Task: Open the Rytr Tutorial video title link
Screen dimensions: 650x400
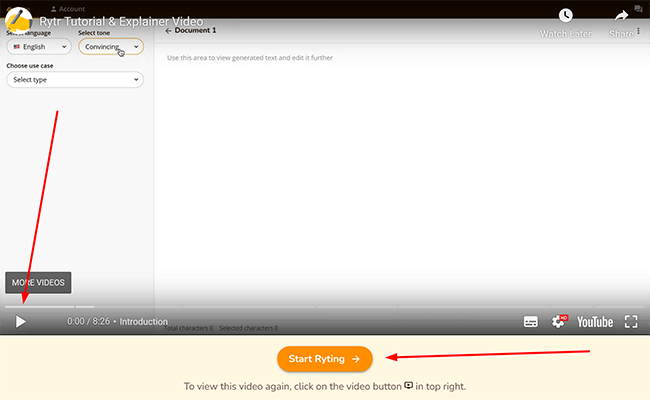Action: (121, 21)
